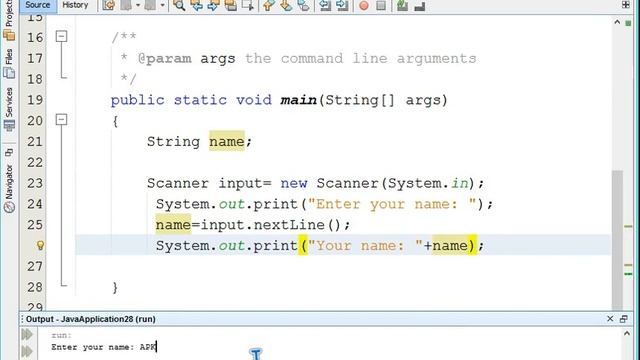Viewport: 640px width, 360px height.
Task: Stop macro recording square button
Action: (381, 5)
